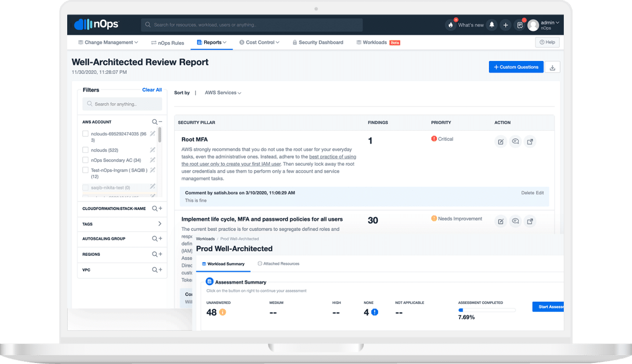Open the Workloads Beta page

tap(378, 43)
